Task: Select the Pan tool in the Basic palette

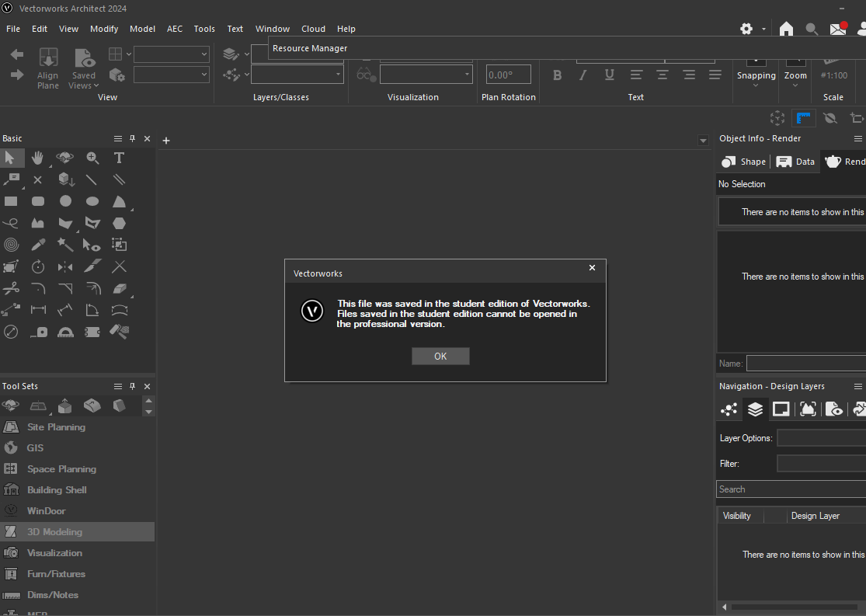Action: (x=38, y=158)
